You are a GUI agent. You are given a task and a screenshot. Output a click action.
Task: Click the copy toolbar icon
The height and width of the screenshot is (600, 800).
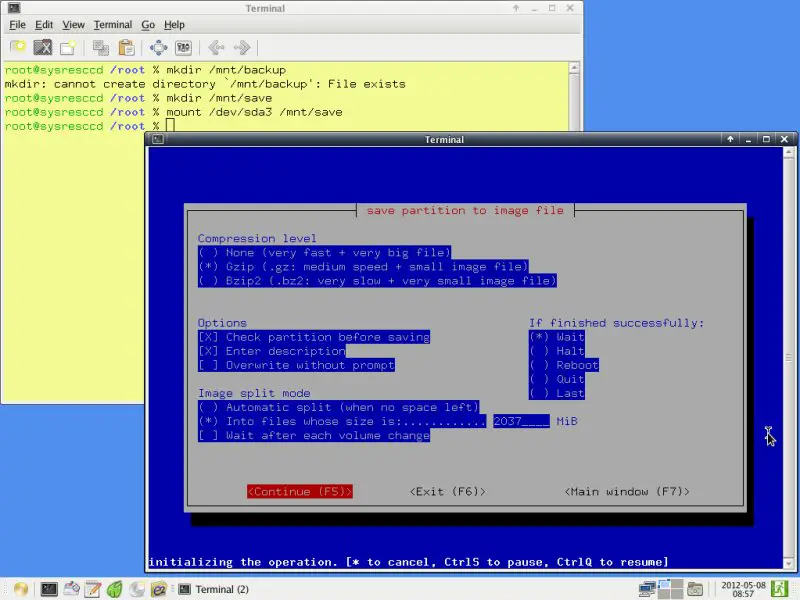click(100, 47)
